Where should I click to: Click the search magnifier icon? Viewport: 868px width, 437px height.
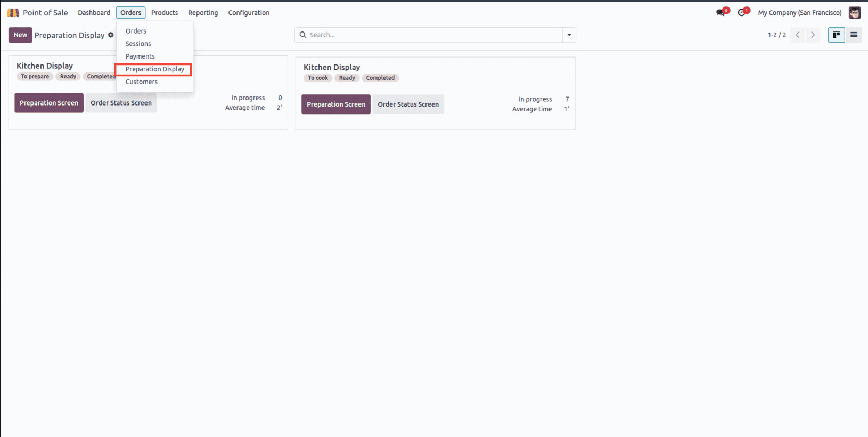303,35
